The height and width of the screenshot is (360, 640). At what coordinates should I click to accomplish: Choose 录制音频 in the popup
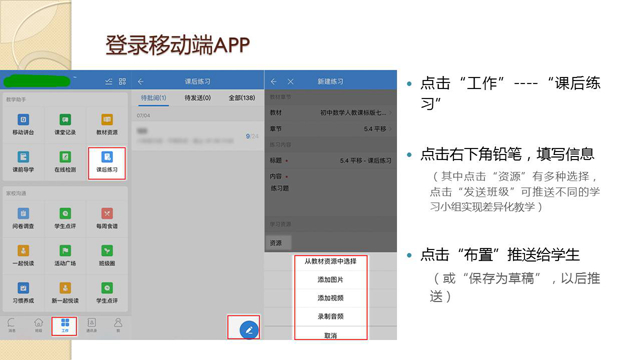[331, 316]
